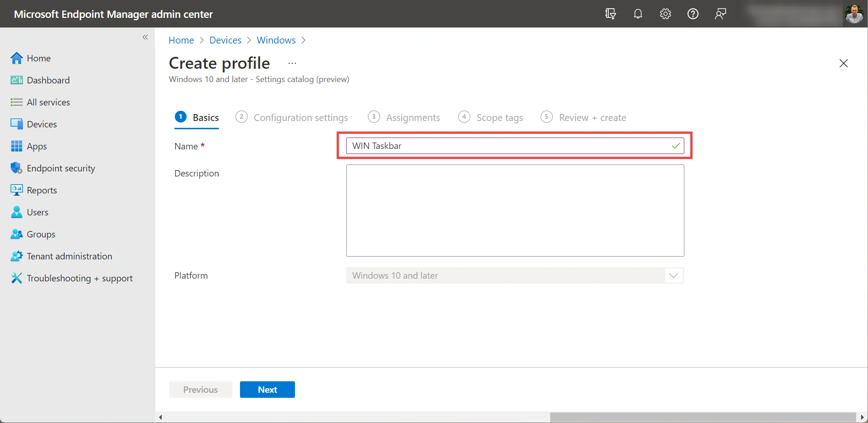Click the Devices breadcrumb link
This screenshot has width=868, height=423.
coord(225,40)
